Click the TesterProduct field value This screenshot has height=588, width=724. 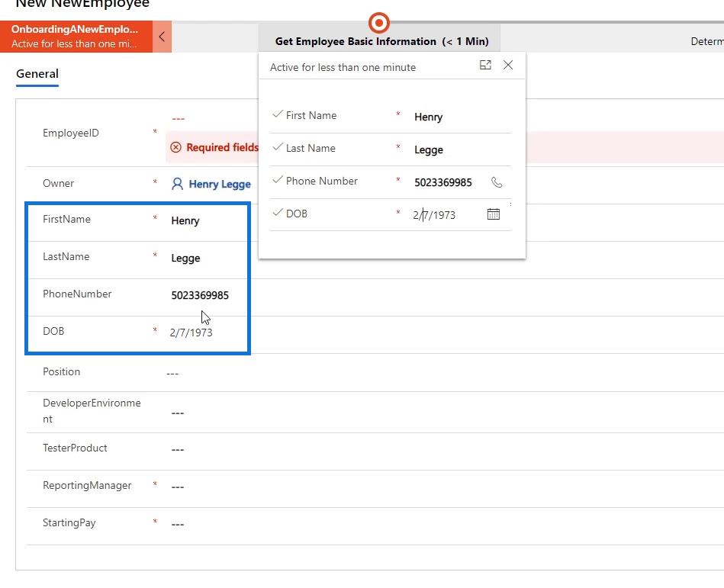[x=178, y=449]
